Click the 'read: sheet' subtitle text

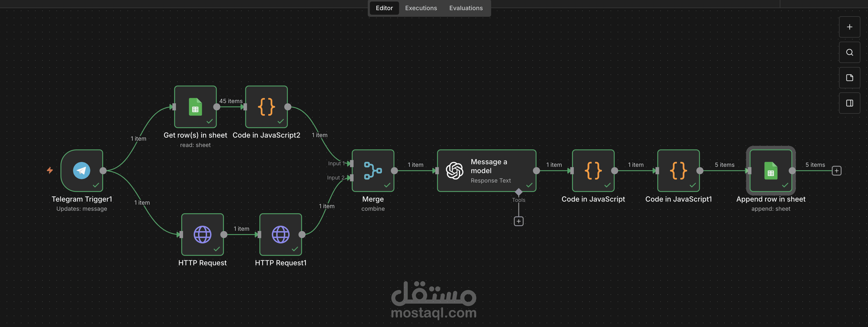196,145
